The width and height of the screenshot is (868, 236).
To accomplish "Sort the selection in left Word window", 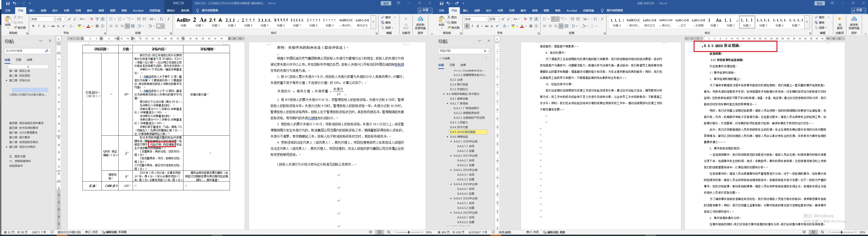I will pos(161,19).
